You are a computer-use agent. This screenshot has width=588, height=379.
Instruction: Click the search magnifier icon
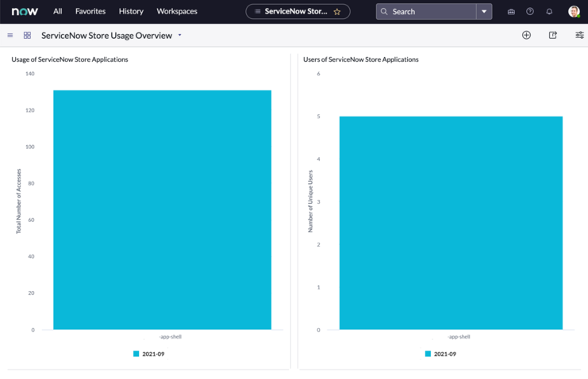[x=384, y=12]
